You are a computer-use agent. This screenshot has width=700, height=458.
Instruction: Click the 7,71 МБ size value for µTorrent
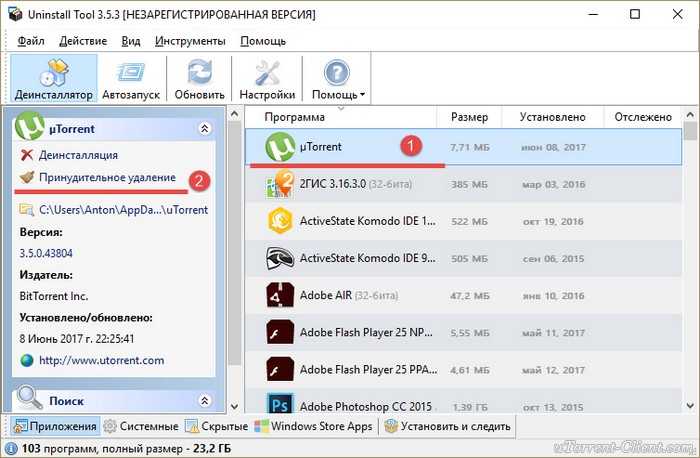tap(470, 147)
